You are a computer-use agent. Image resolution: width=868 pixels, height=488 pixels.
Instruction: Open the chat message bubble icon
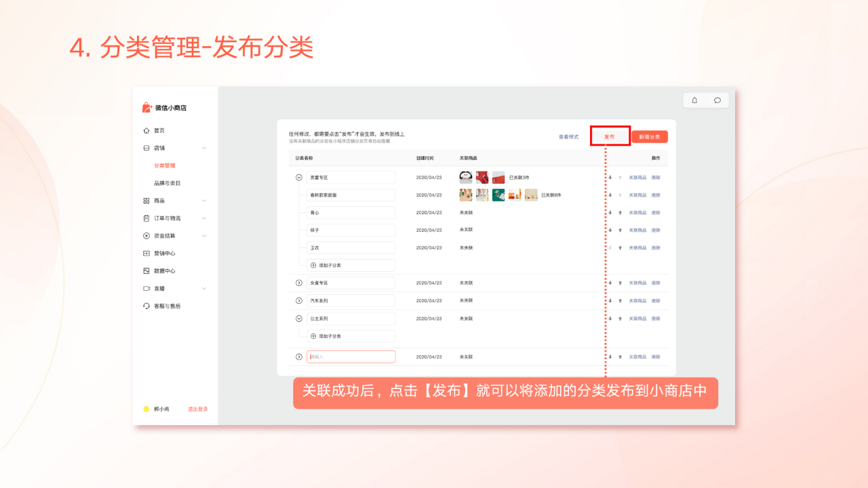(x=717, y=100)
